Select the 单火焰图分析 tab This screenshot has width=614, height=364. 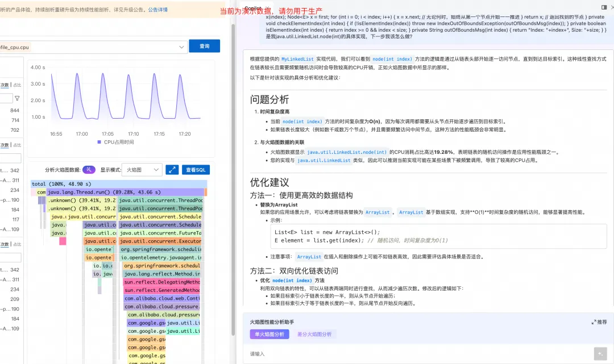coord(269,334)
